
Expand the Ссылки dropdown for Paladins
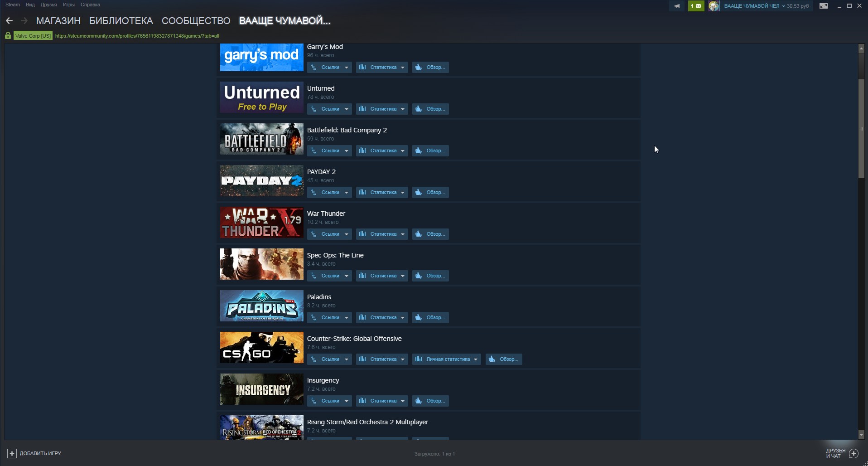pos(329,317)
